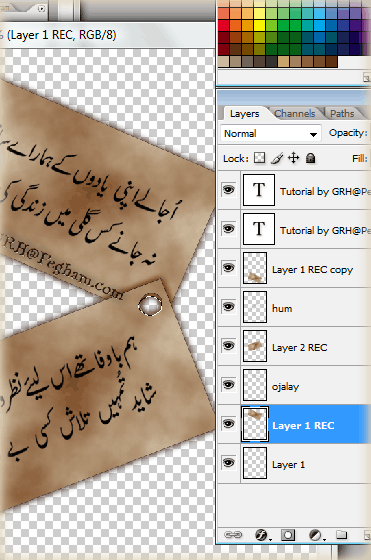This screenshot has height=560, width=371.
Task: Switch to the Channels tab
Action: click(295, 114)
